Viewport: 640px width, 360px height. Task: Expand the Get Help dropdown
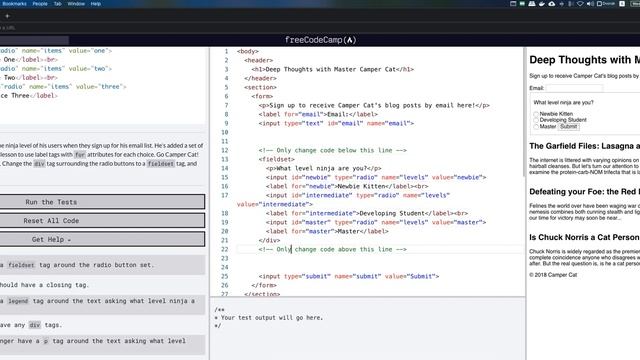click(x=102, y=239)
